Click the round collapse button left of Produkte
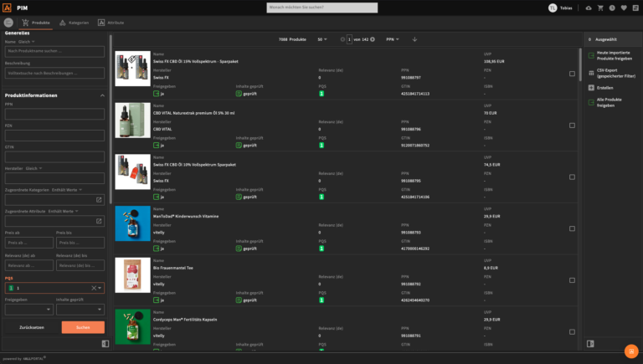The image size is (643, 364). (8, 23)
